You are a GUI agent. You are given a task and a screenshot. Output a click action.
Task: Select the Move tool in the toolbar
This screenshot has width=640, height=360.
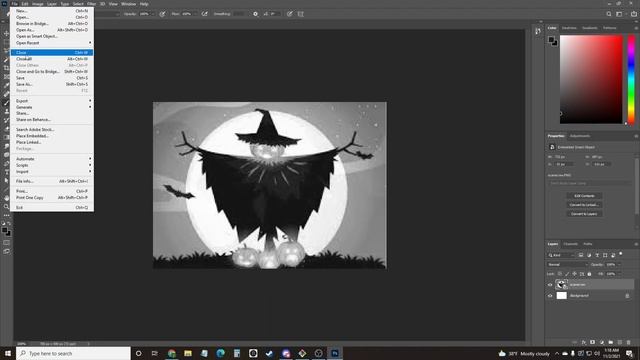coord(6,33)
